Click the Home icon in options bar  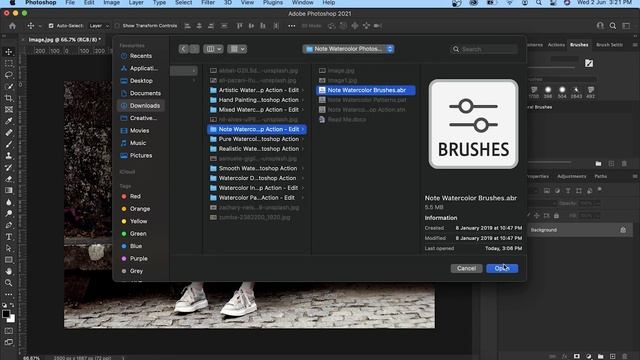pos(12,26)
